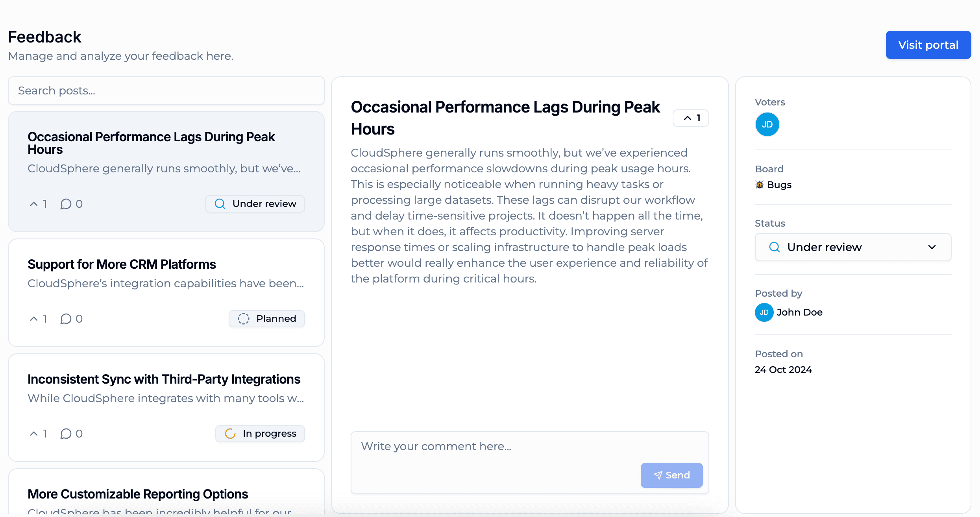
Task: Click the In progress status badge
Action: tap(260, 434)
